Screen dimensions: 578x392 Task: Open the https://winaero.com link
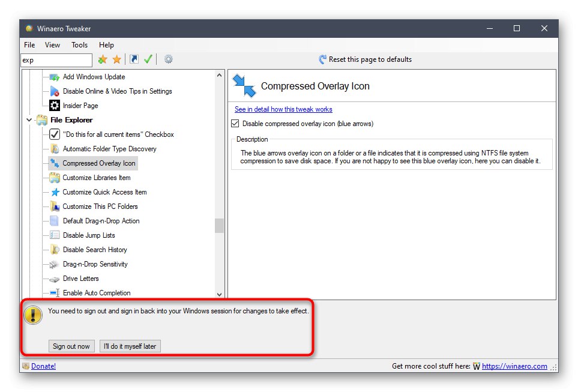514,366
